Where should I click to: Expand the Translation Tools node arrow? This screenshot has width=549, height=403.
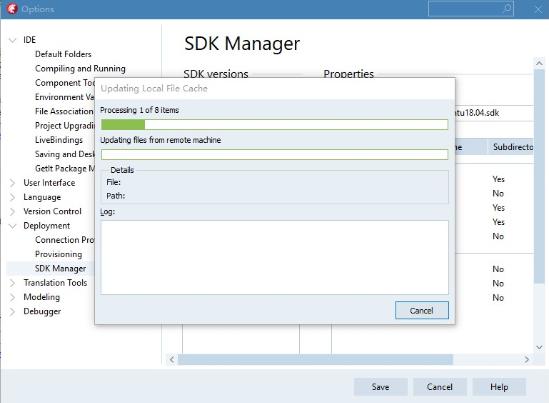pos(12,283)
